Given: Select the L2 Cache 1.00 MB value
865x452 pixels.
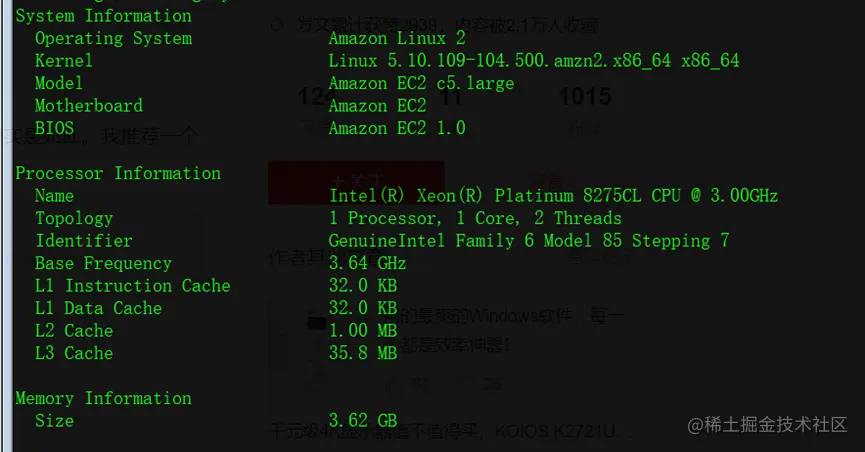Looking at the screenshot, I should [x=363, y=331].
